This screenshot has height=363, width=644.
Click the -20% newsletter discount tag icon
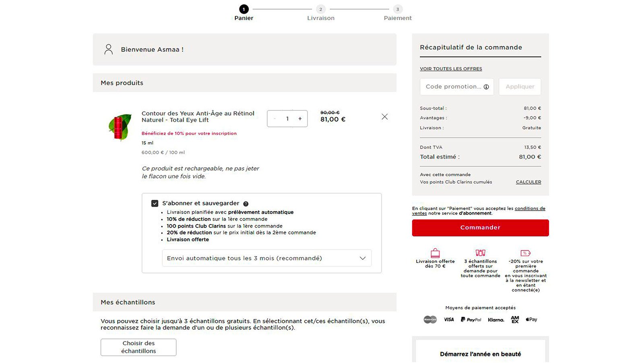(x=525, y=253)
